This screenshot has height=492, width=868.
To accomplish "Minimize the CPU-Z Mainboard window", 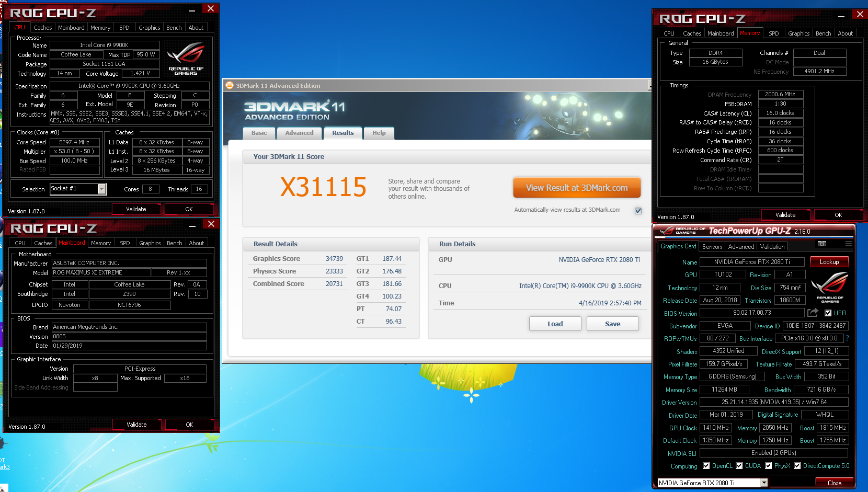I will [192, 226].
